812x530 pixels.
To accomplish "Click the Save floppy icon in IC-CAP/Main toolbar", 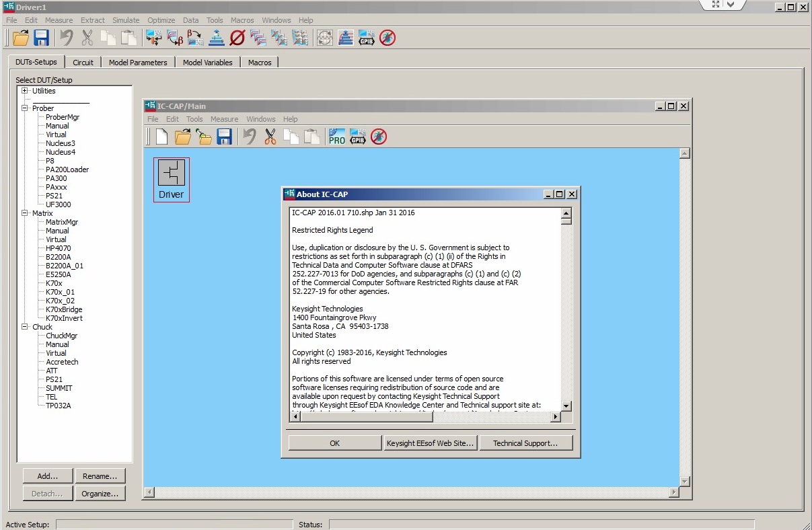I will 224,137.
